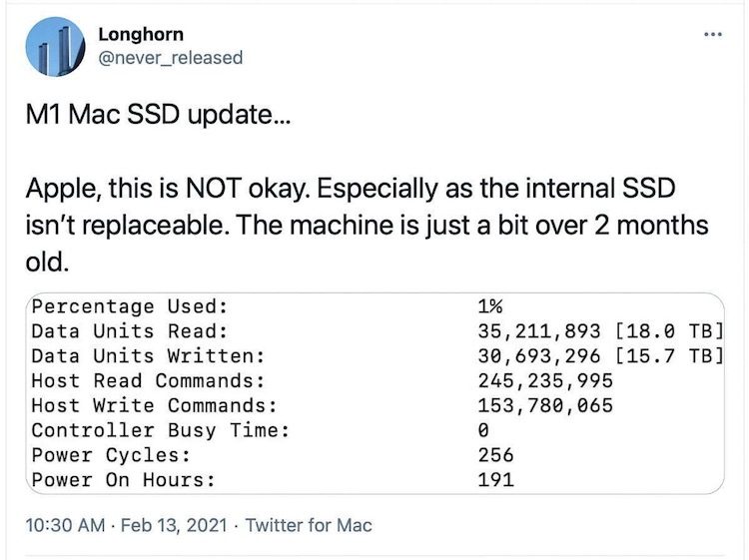
Task: Click the "Controller Busy Time:" label
Action: point(160,430)
